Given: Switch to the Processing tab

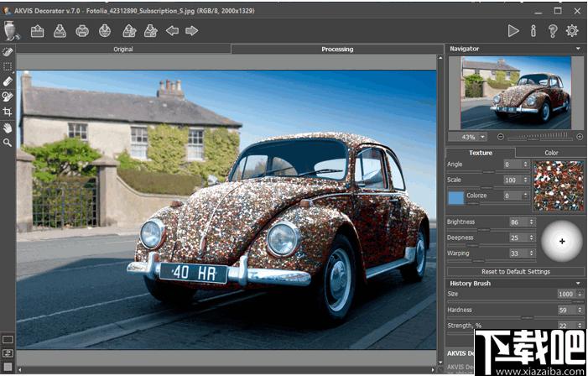Looking at the screenshot, I should pyautogui.click(x=337, y=50).
